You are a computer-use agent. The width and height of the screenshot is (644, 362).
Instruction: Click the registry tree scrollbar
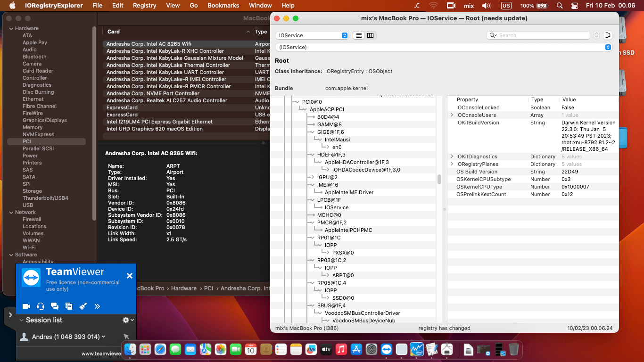click(439, 180)
